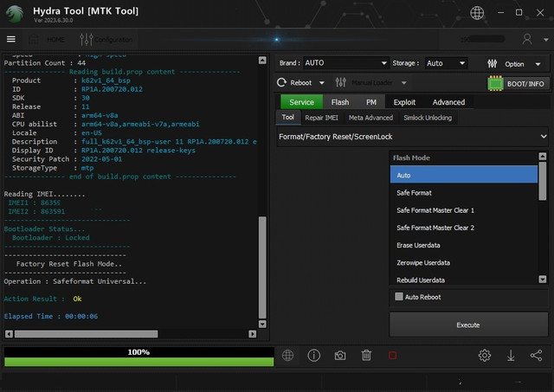554x392 pixels.
Task: Select Auto flash mode
Action: click(464, 175)
